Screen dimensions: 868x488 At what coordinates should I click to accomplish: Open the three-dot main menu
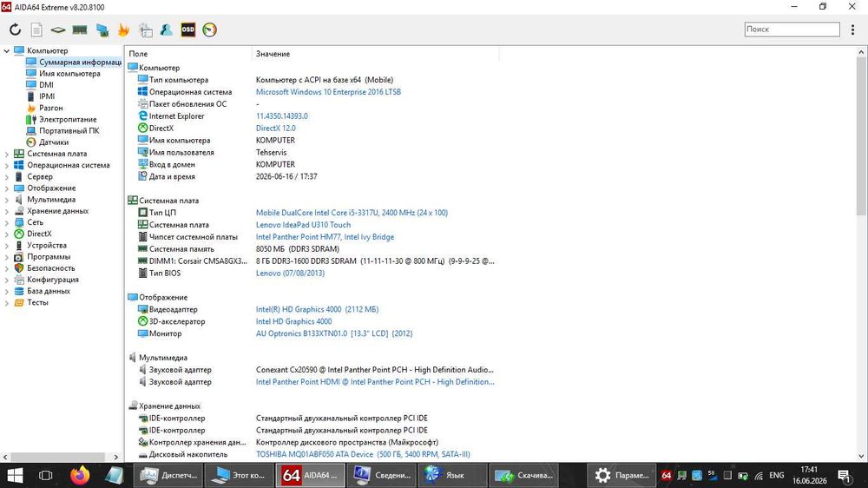[852, 30]
